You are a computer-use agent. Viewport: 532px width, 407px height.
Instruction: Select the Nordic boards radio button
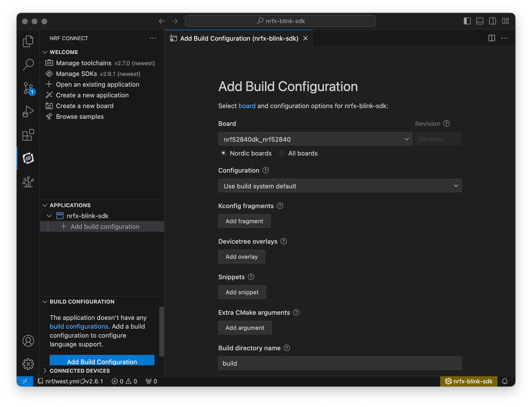click(223, 153)
